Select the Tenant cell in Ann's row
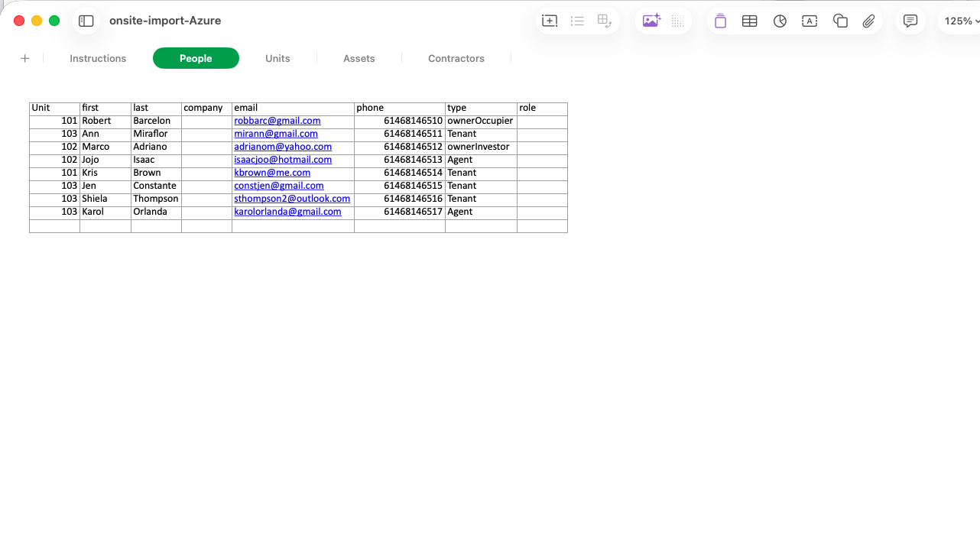The image size is (980, 551). coord(481,135)
